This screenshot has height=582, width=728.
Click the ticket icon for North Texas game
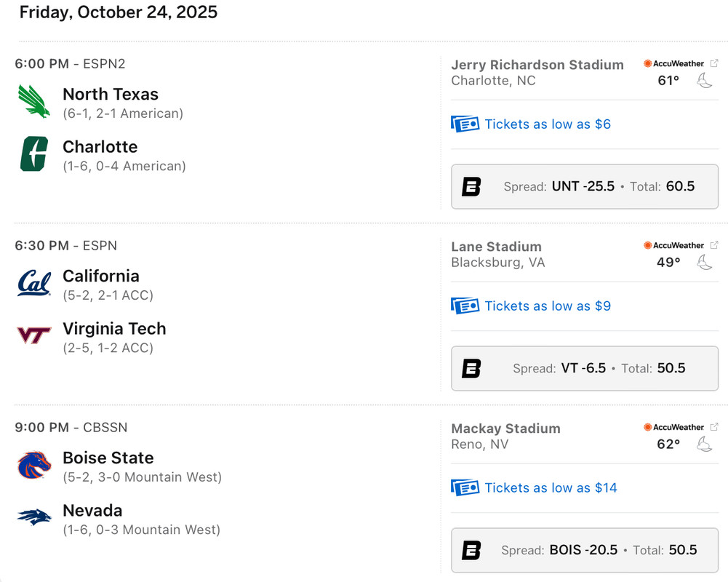(465, 124)
